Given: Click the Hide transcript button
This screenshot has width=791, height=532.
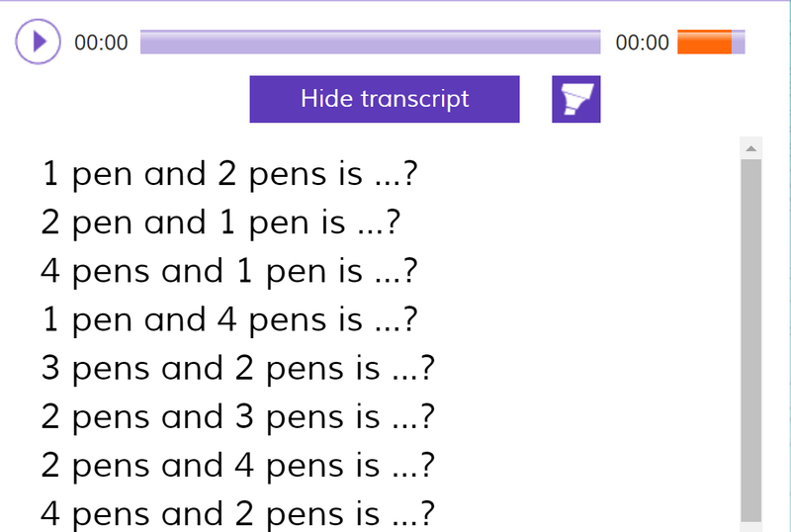Looking at the screenshot, I should coord(385,99).
